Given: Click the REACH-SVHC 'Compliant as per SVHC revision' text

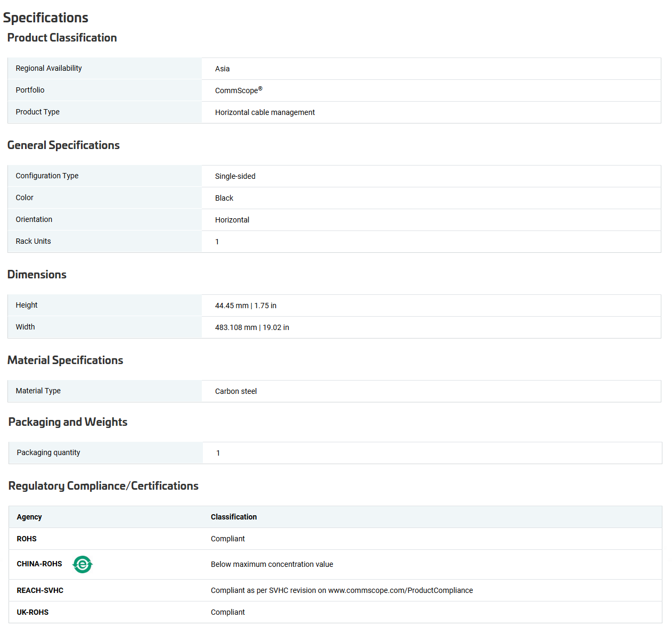Looking at the screenshot, I should pyautogui.click(x=342, y=590).
